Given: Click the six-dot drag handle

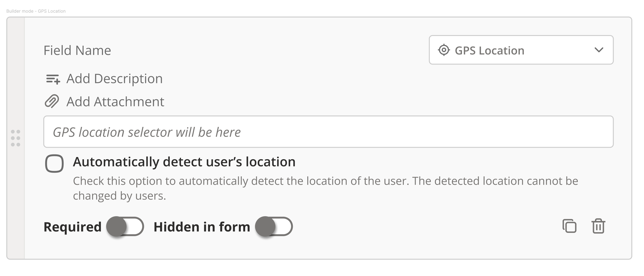Looking at the screenshot, I should (15, 138).
